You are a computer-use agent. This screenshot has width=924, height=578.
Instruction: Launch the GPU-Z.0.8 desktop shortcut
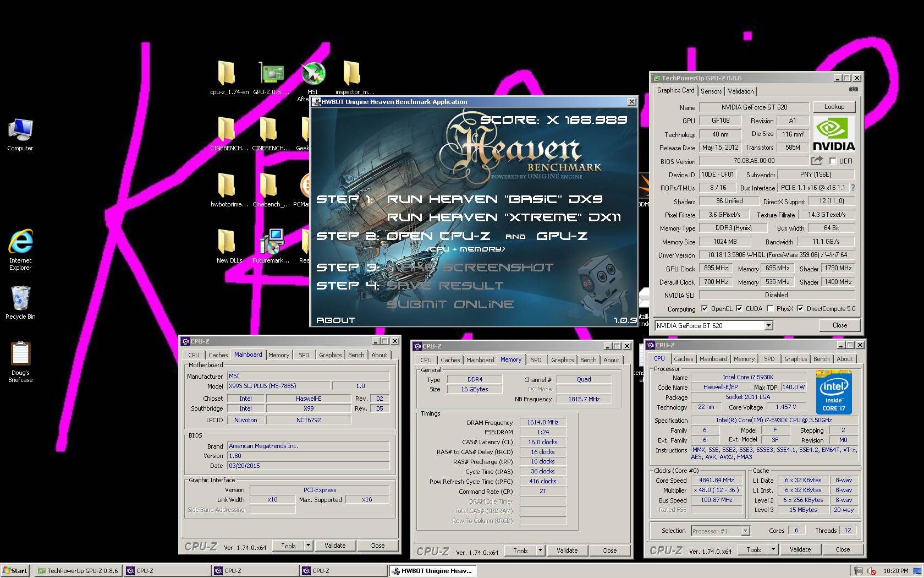pos(271,73)
